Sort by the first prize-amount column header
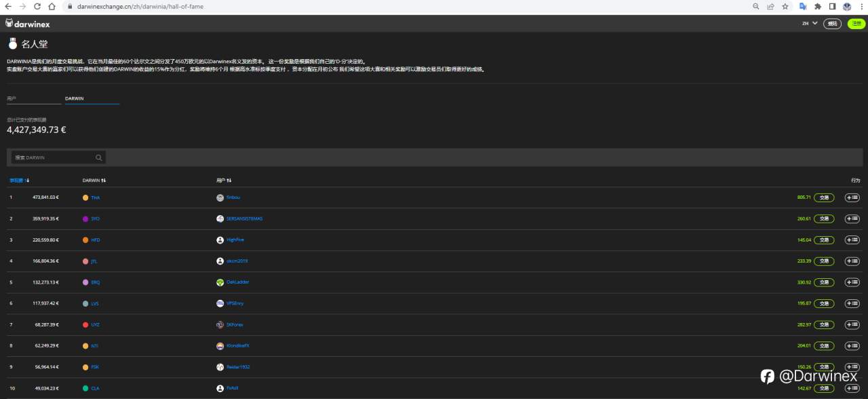868x399 pixels. pyautogui.click(x=19, y=180)
